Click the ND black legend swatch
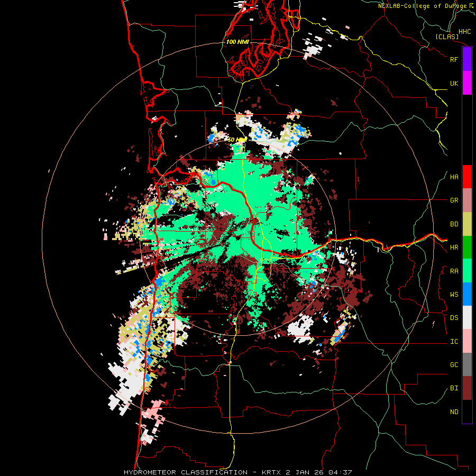This screenshot has height=476, width=476. point(467,411)
